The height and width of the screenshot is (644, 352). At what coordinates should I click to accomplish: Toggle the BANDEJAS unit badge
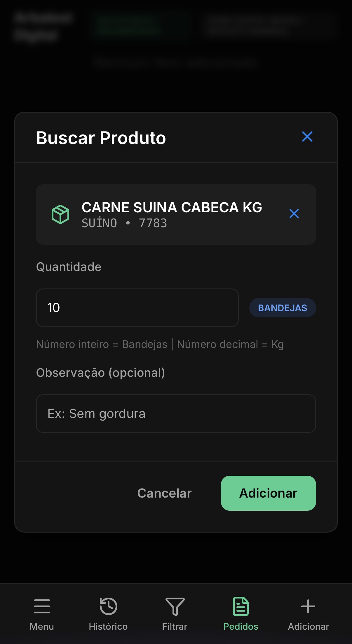282,308
